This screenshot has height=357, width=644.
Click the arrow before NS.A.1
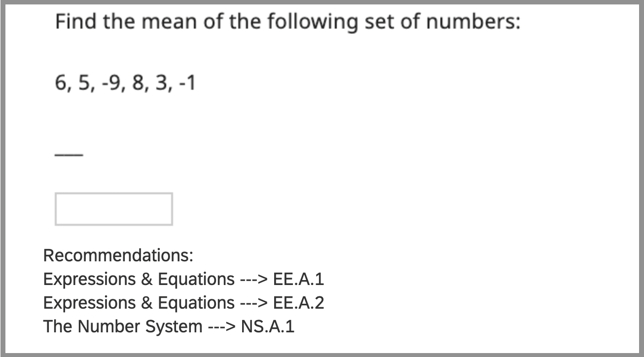coord(221,326)
